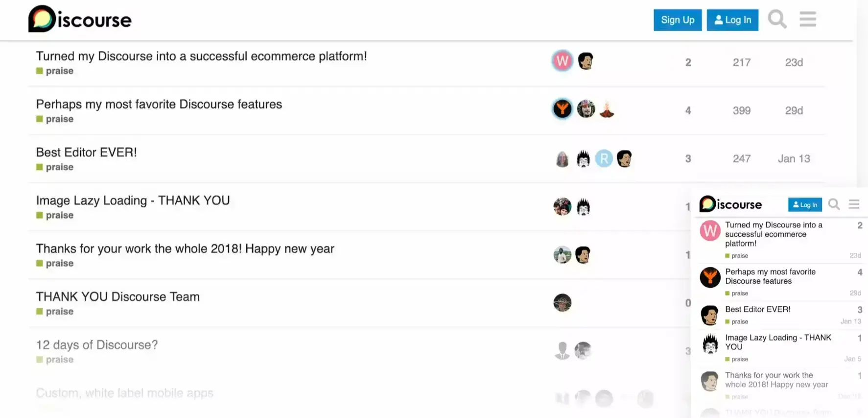Open 'Turned my Discourse into a successful ecommerce platform!' in mobile preview

774,234
